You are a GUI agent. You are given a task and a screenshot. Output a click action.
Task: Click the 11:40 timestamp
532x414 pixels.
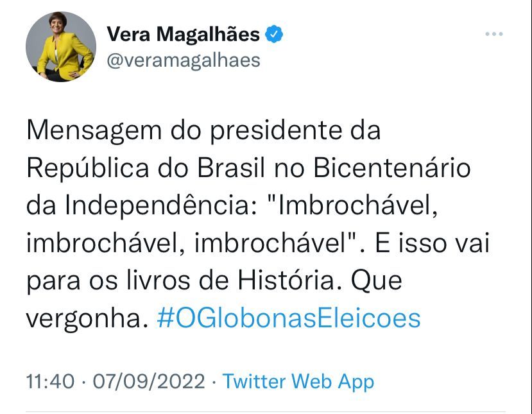click(x=50, y=381)
